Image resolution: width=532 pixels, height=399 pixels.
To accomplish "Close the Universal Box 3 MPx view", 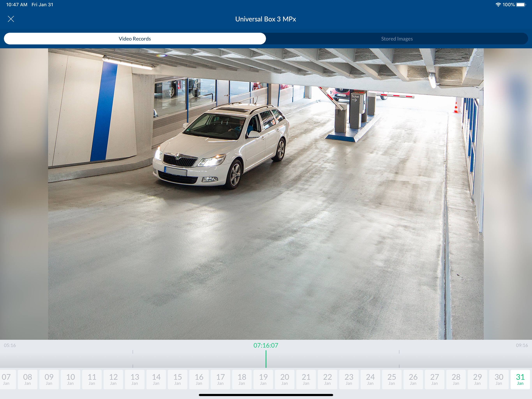I will [x=11, y=19].
